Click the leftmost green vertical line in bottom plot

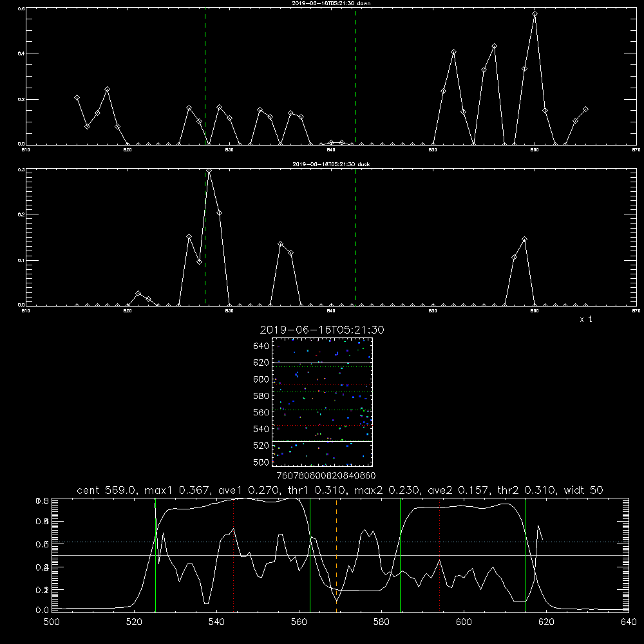[155, 555]
